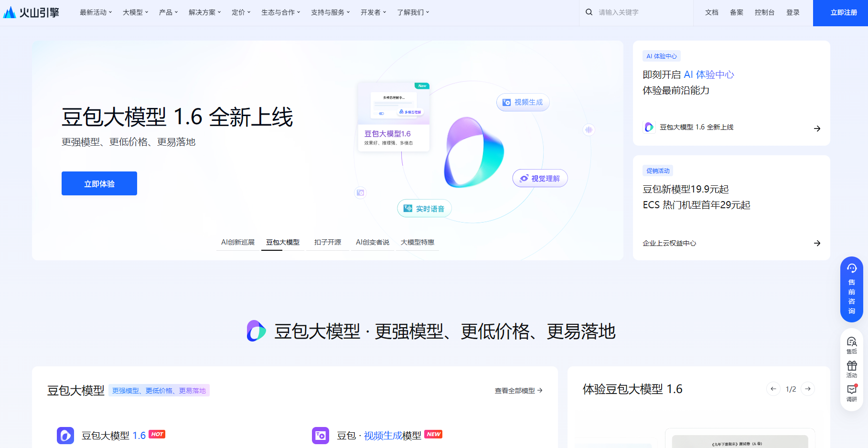
Task: Click the blue Doubao 1.6 model icon
Action: pyautogui.click(x=65, y=436)
